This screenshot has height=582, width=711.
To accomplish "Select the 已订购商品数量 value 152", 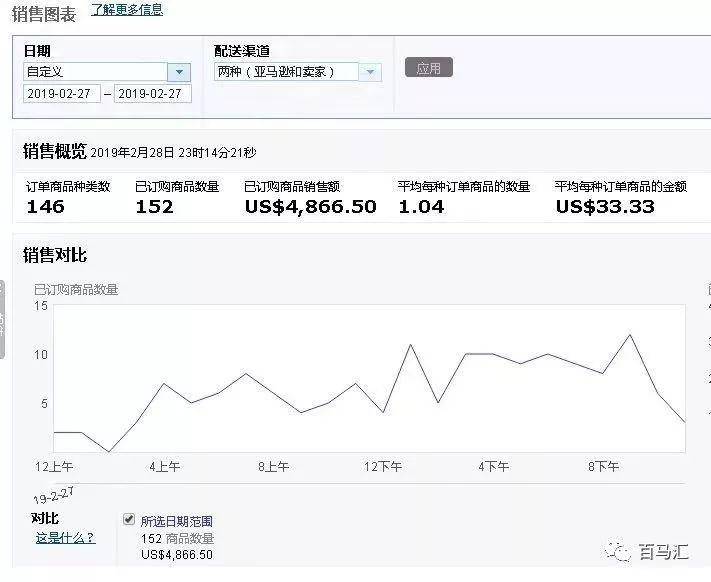I will pyautogui.click(x=154, y=207).
